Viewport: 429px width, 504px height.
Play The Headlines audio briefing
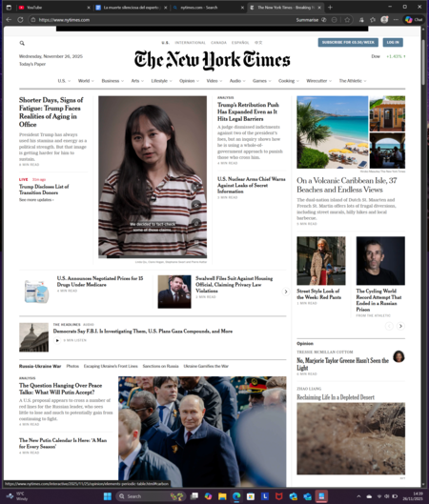[x=57, y=340]
